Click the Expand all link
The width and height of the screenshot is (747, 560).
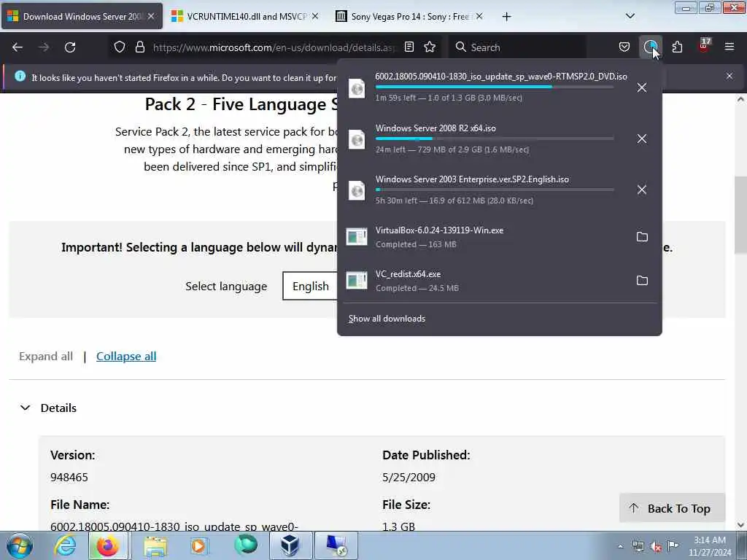[x=46, y=356]
